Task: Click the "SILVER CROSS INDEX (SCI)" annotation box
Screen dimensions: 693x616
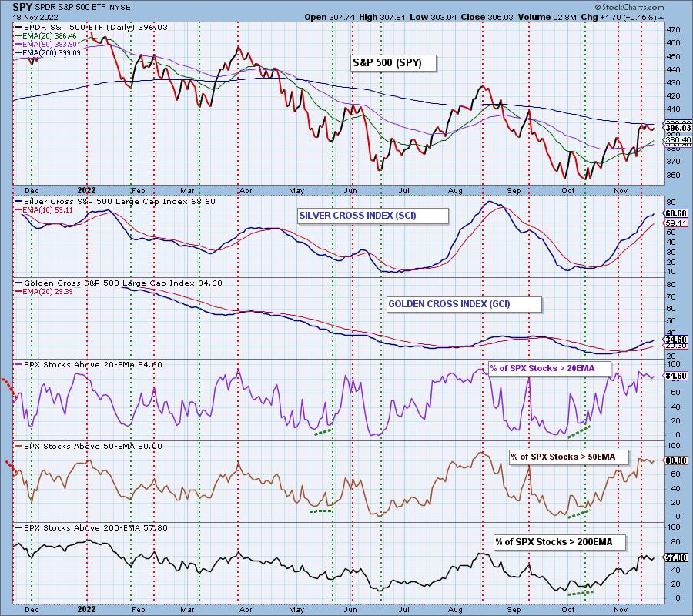Action: click(373, 216)
